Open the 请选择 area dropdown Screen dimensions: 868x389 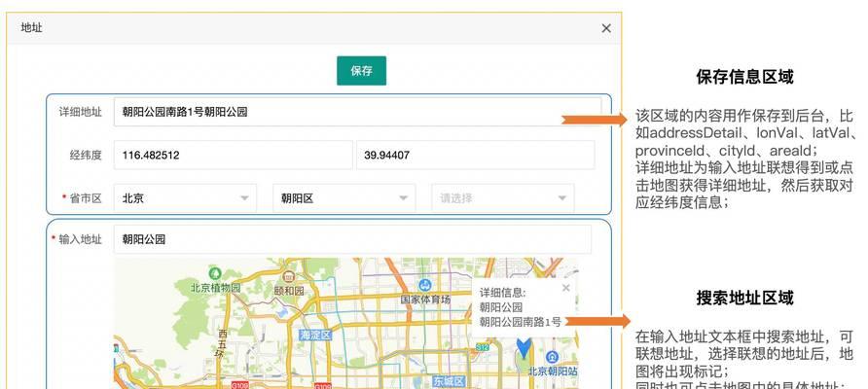(x=503, y=198)
